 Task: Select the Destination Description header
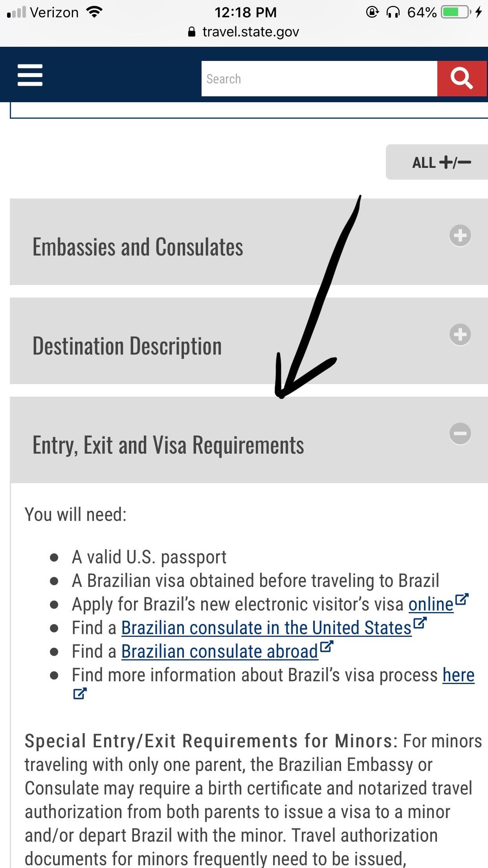[126, 346]
